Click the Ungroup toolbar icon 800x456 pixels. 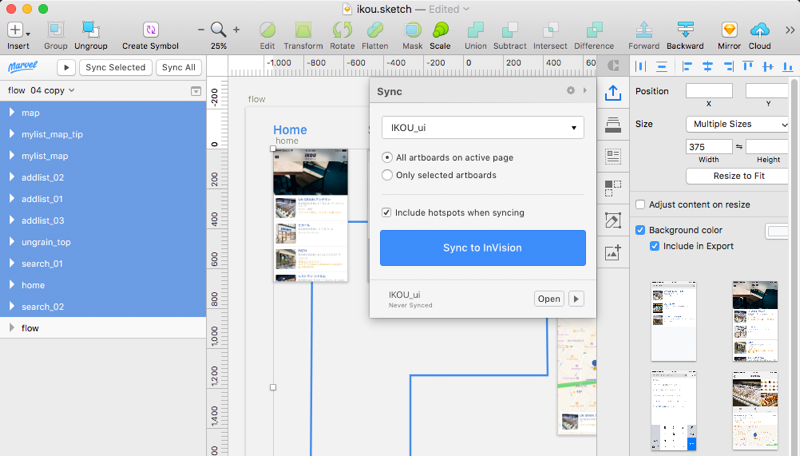click(x=91, y=30)
